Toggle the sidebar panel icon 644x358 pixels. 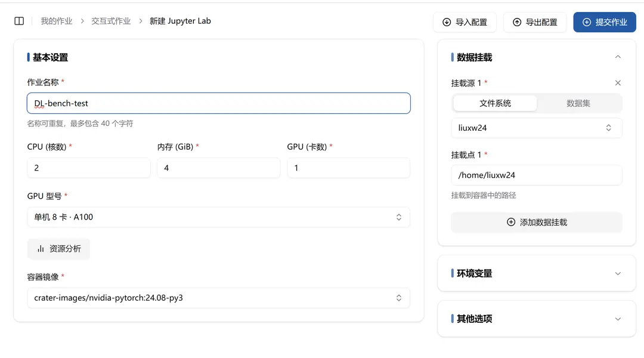(x=19, y=21)
